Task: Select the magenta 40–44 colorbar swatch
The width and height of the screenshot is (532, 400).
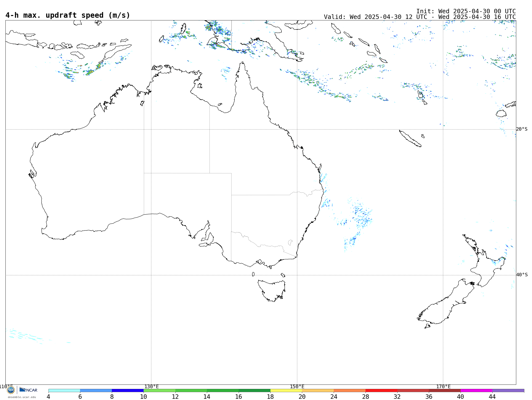Action: pos(476,391)
